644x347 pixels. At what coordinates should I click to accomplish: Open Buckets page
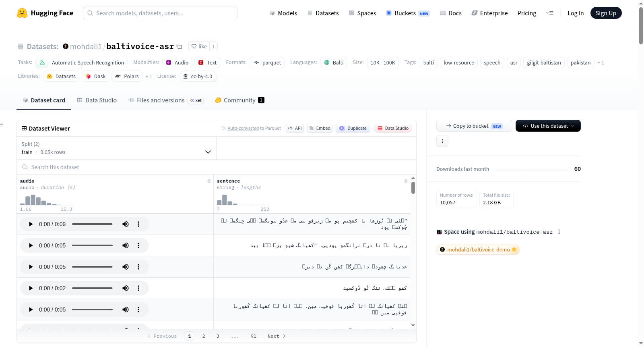(408, 13)
